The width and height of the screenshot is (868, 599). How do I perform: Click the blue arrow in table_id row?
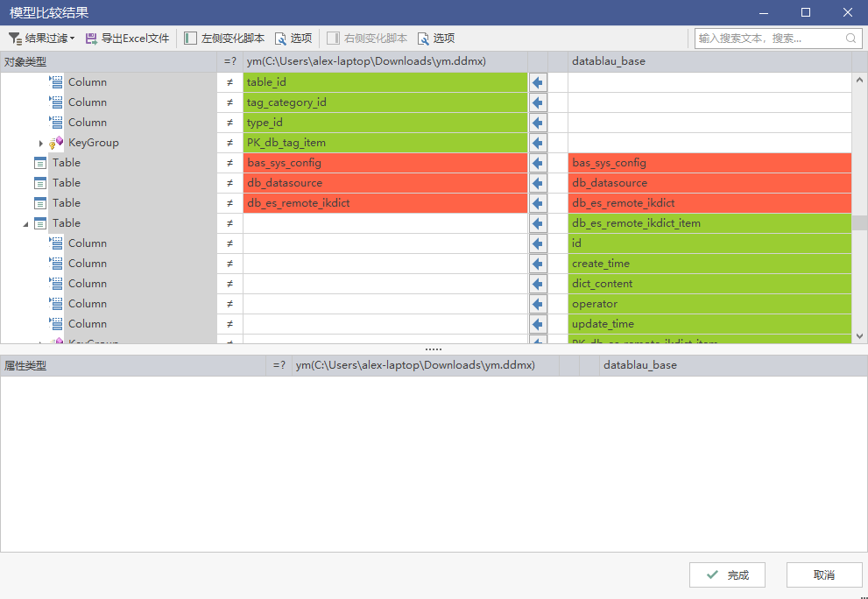click(x=538, y=82)
